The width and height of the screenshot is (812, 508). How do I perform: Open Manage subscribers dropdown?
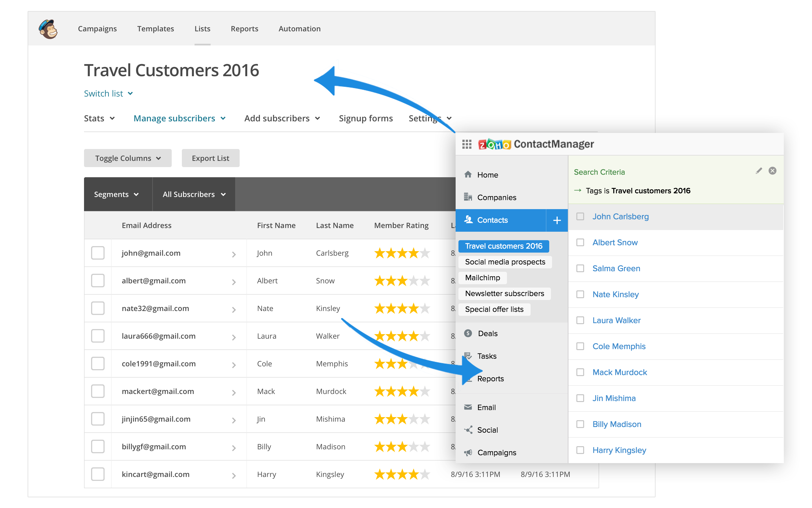[180, 118]
